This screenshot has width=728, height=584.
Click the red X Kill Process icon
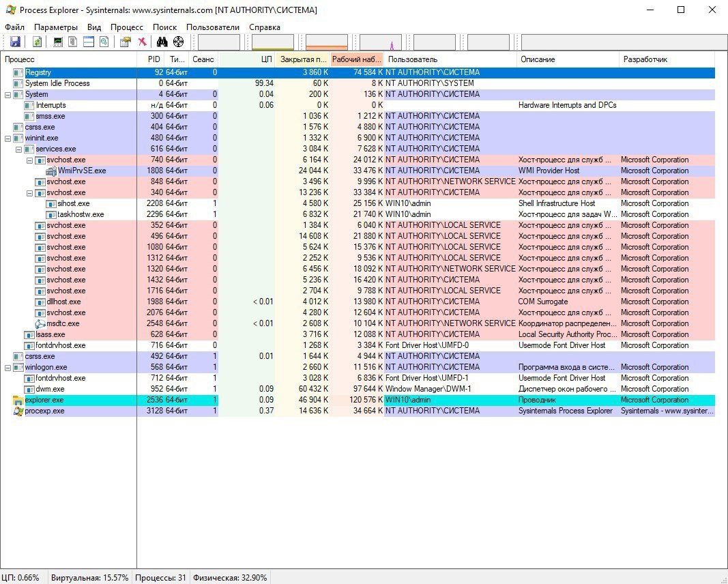tap(142, 42)
